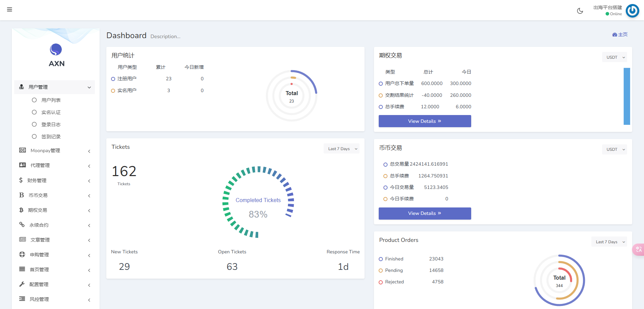The width and height of the screenshot is (644, 309).
Task: Open the user profile avatar
Action: (632, 11)
